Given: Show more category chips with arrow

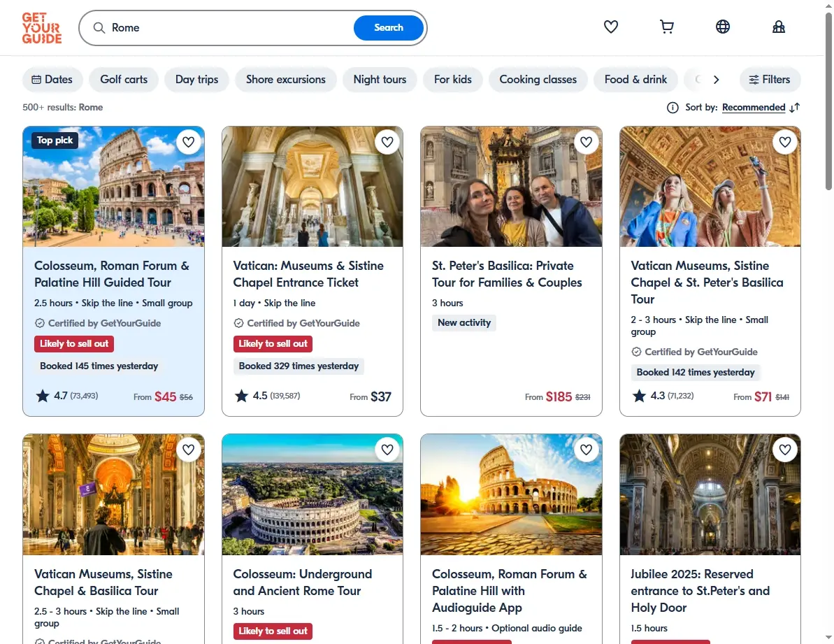Looking at the screenshot, I should click(716, 80).
